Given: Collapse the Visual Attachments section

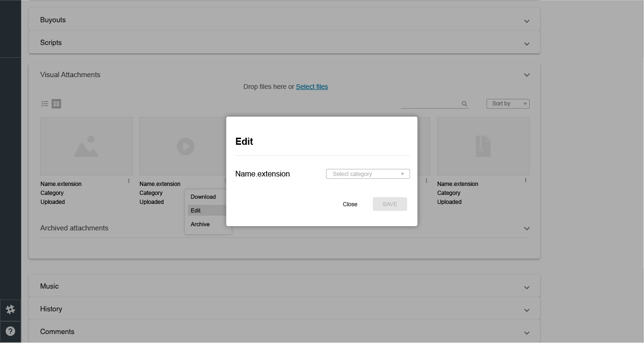Looking at the screenshot, I should [526, 75].
